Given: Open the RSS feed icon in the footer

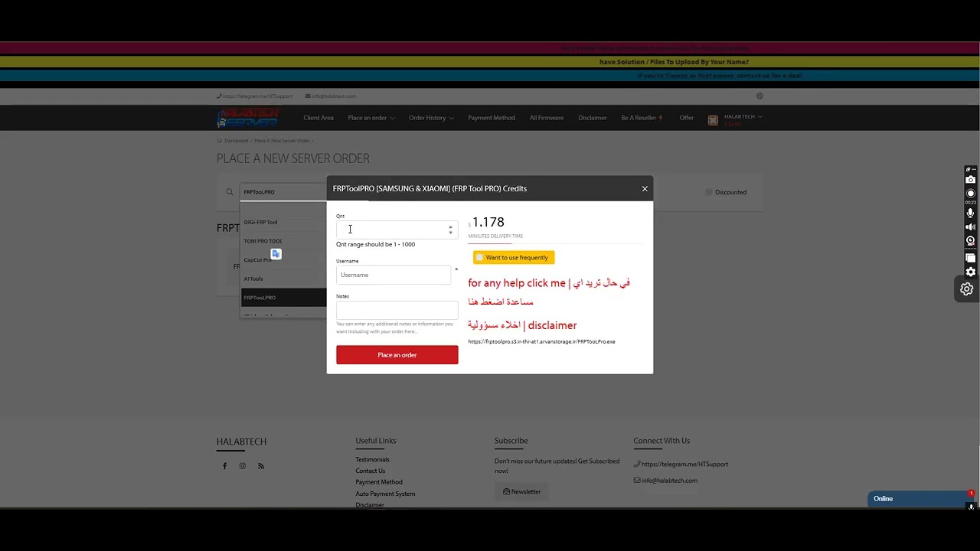Looking at the screenshot, I should [x=261, y=466].
